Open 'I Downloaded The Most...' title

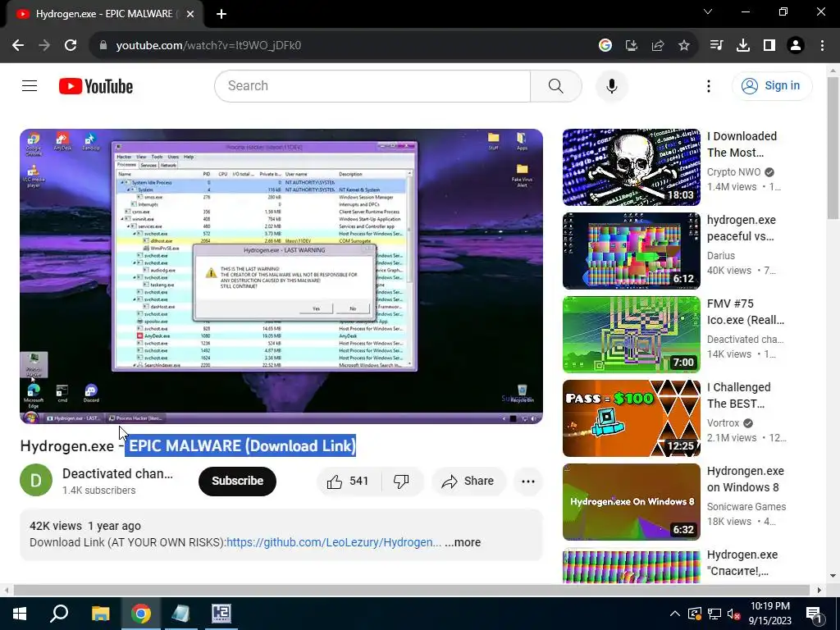tap(742, 144)
